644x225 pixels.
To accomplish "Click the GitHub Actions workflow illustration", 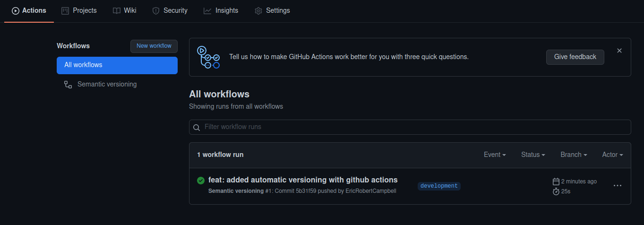I will (x=208, y=57).
